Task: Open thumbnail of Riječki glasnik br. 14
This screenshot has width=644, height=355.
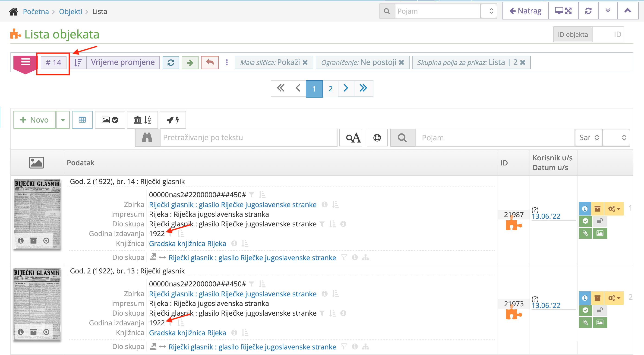Action: 37,214
